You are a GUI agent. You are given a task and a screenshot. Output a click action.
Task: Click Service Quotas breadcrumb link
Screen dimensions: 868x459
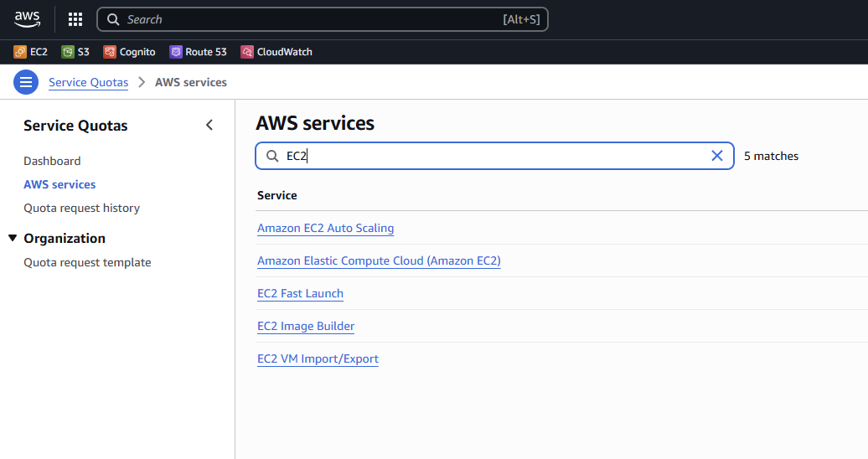pos(88,82)
